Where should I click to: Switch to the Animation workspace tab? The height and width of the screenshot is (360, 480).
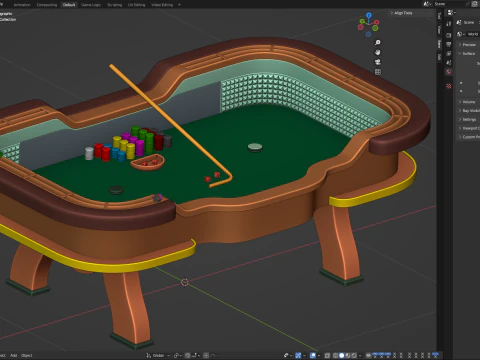22,5
